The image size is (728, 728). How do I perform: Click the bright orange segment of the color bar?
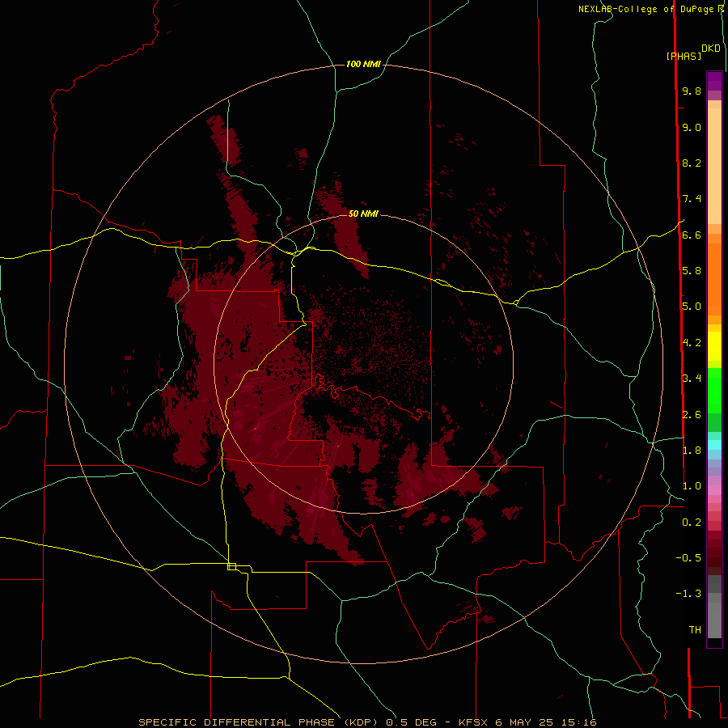tap(714, 280)
